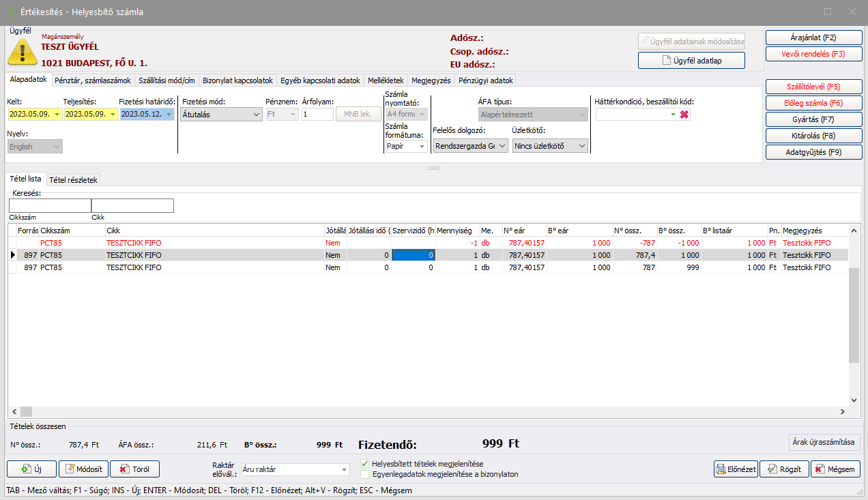This screenshot has height=500, width=868.
Task: Click Rögzít to save the invoice
Action: pyautogui.click(x=783, y=469)
